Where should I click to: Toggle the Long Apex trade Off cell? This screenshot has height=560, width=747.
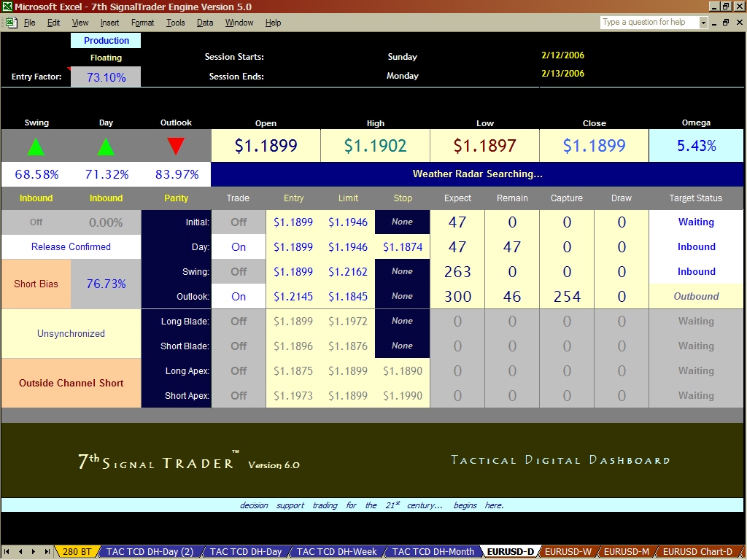point(239,370)
